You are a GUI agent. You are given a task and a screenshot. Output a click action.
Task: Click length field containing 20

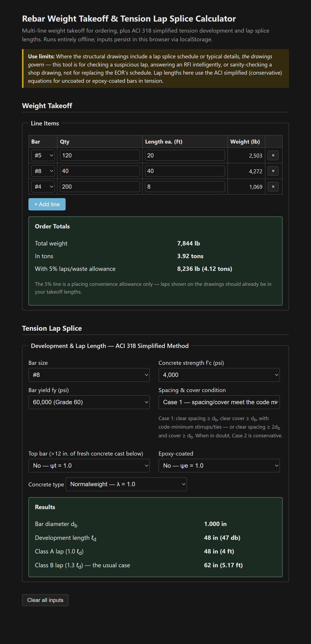185,155
